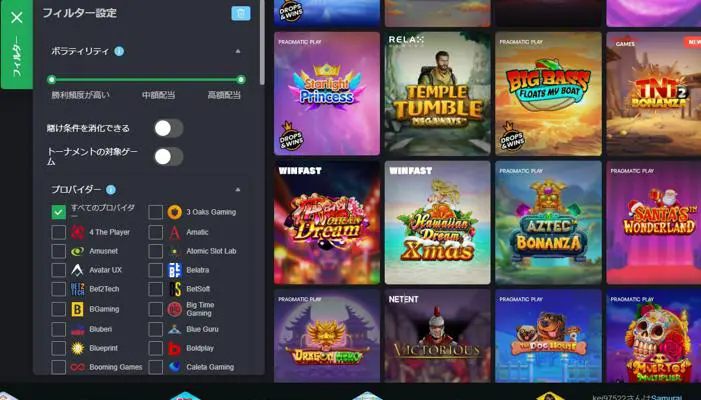Image resolution: width=701 pixels, height=400 pixels.
Task: Check the Amusnet provider checkbox
Action: (58, 251)
